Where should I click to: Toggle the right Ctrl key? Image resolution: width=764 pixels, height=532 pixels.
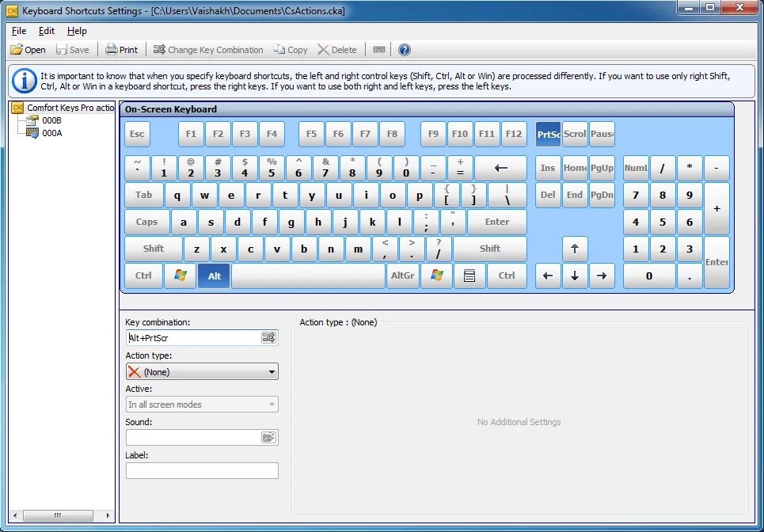pyautogui.click(x=507, y=275)
